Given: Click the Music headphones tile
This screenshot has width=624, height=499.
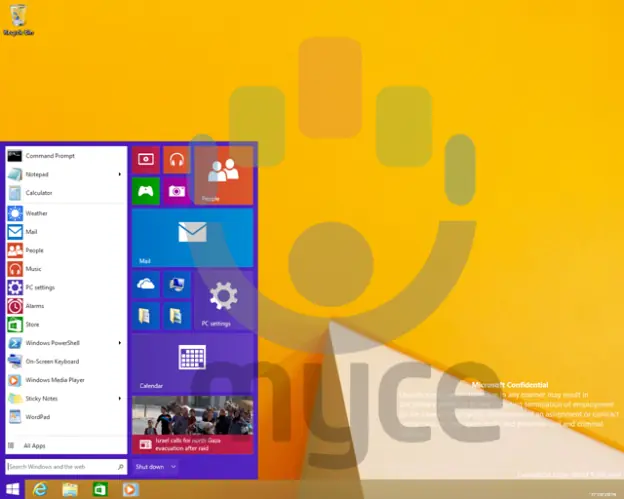Looking at the screenshot, I should click(177, 160).
